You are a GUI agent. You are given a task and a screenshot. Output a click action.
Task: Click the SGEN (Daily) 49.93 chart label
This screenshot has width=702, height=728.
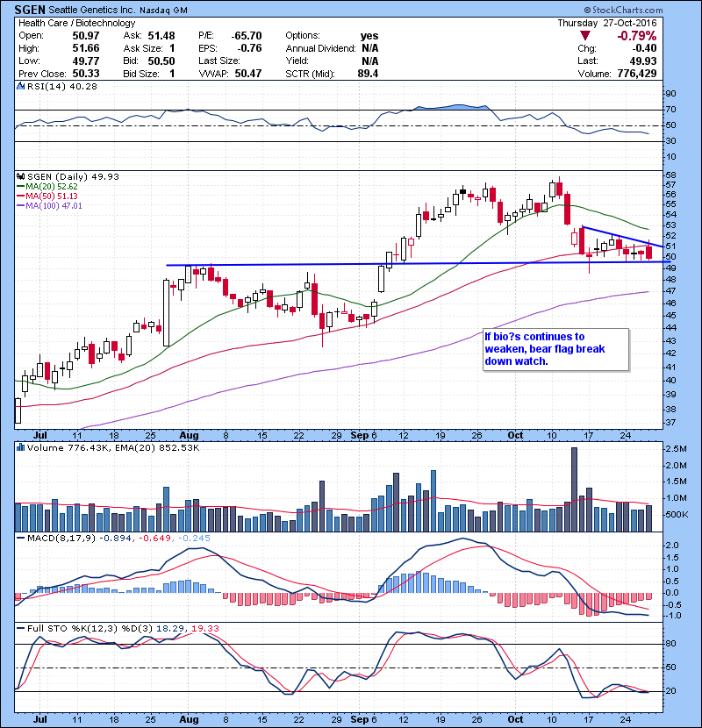tap(73, 176)
